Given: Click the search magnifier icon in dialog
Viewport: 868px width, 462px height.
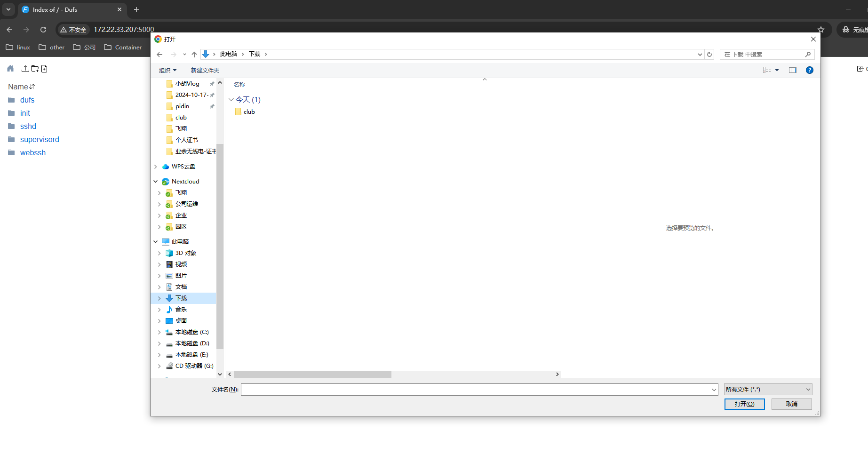Looking at the screenshot, I should tap(808, 55).
